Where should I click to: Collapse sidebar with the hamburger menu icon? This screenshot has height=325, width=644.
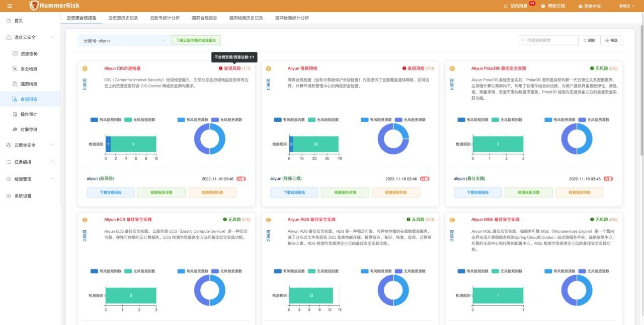click(10, 6)
